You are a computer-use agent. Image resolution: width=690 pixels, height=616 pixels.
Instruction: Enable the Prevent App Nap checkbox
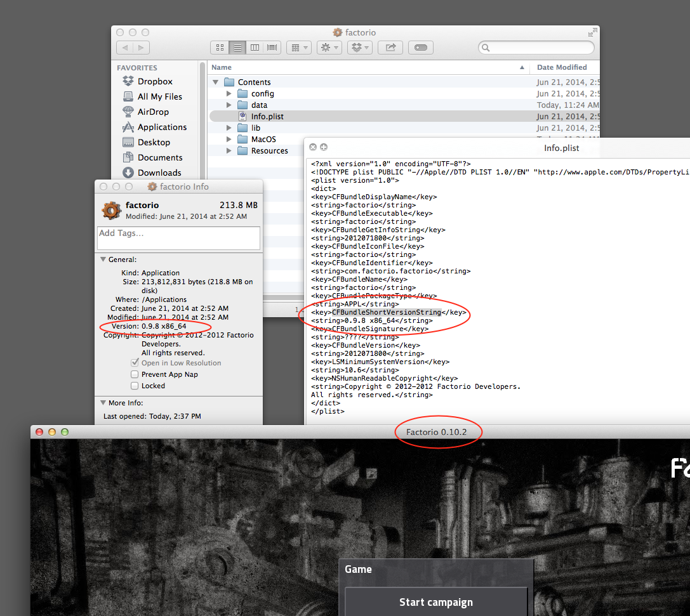click(x=135, y=374)
